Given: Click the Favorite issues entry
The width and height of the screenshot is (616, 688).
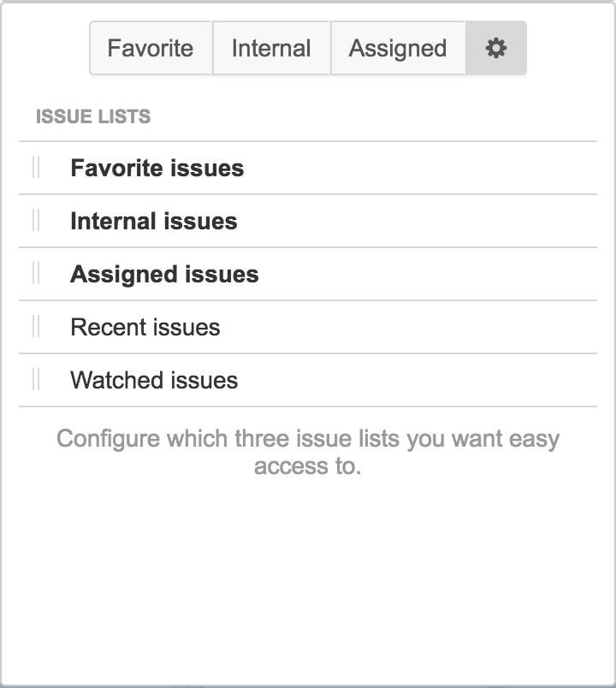Looking at the screenshot, I should (157, 169).
